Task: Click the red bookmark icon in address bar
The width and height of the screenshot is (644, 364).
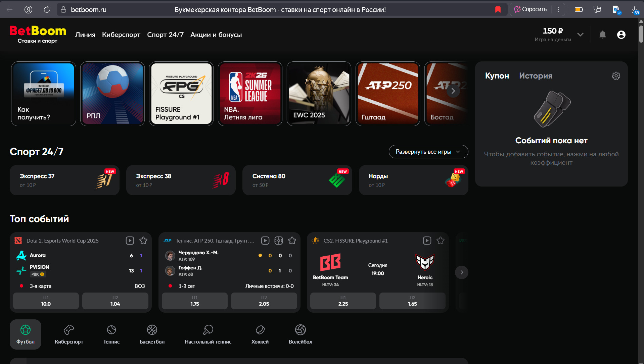Action: (498, 9)
